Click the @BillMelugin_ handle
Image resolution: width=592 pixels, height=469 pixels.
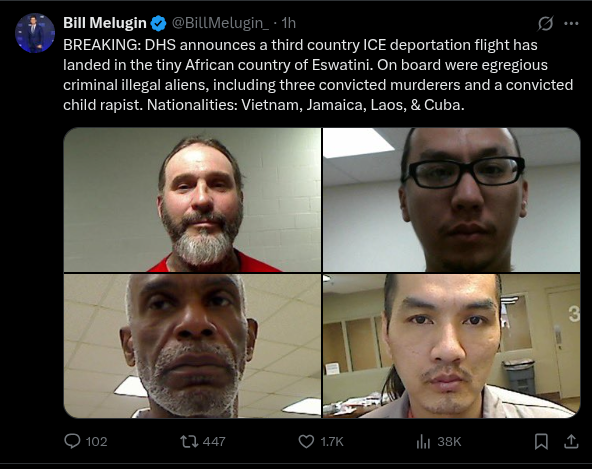pyautogui.click(x=220, y=23)
